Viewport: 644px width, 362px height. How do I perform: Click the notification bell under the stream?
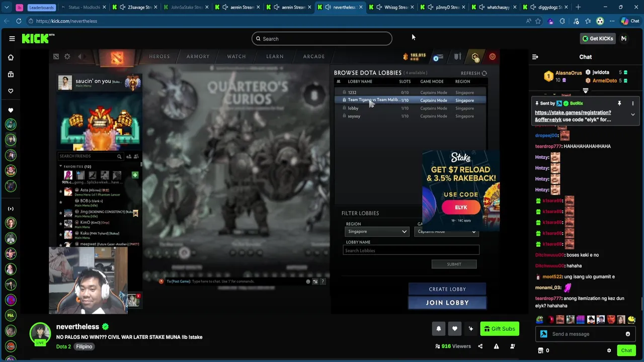pyautogui.click(x=438, y=329)
